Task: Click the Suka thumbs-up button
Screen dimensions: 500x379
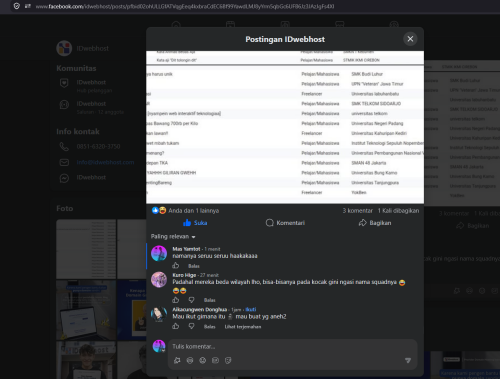Action: pyautogui.click(x=195, y=223)
